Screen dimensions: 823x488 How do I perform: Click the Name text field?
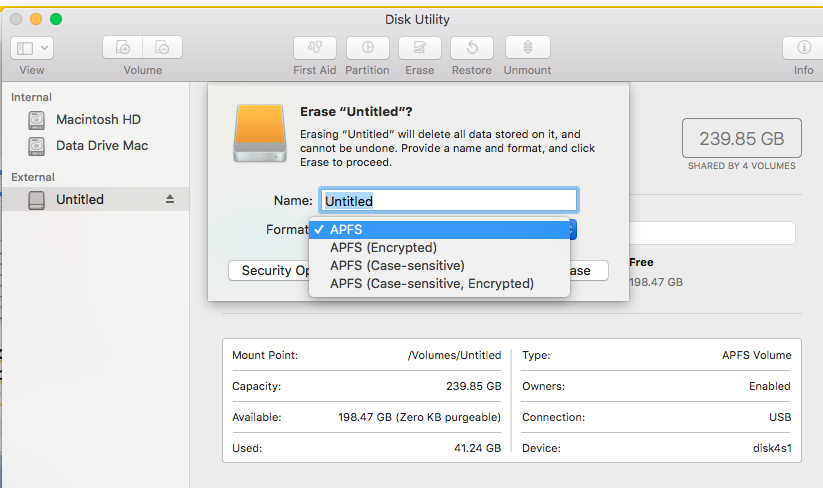click(x=449, y=200)
